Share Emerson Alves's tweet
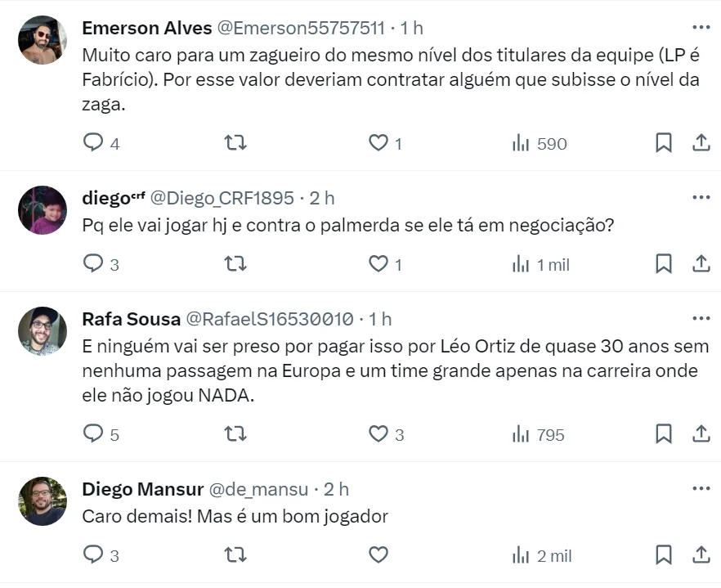Viewport: 721px width, 588px height. coord(701,143)
